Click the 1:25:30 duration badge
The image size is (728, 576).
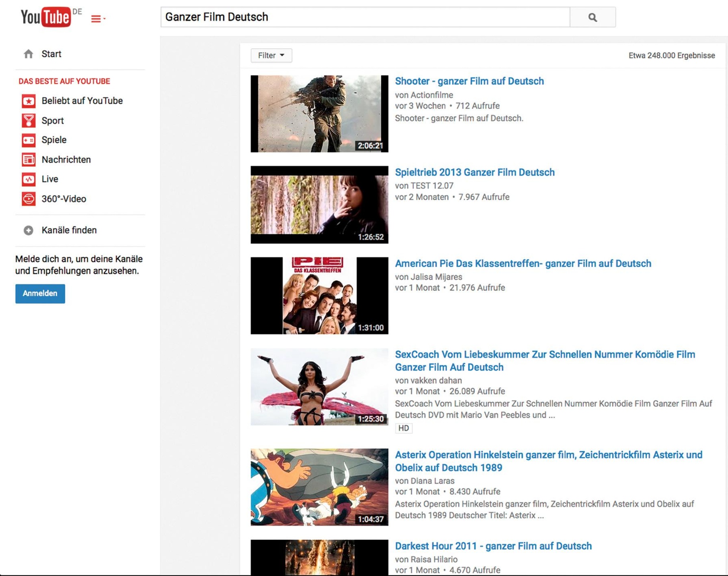pos(370,419)
